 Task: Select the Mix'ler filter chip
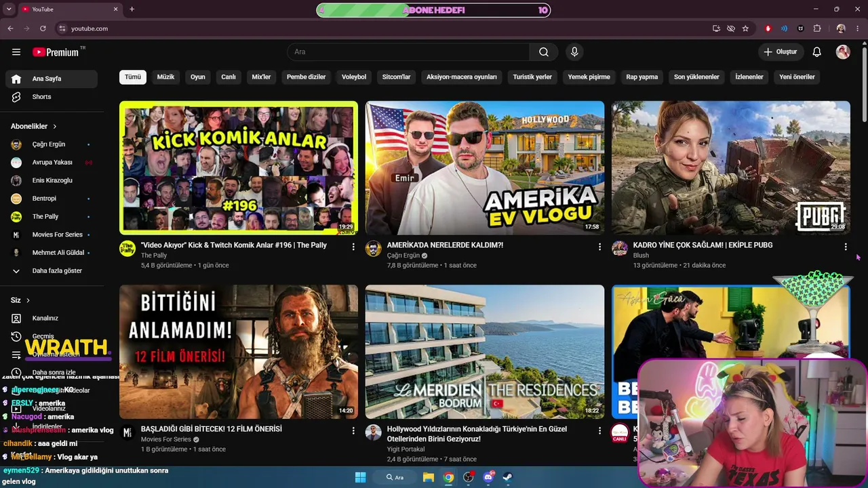point(261,77)
